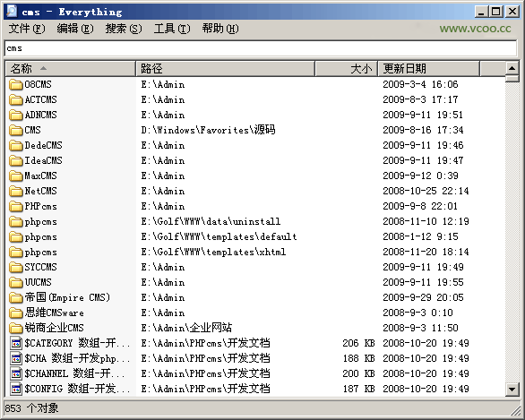Screen dimensions: 525x420
Task: Click status bar text 853 个对象
Action: (x=31, y=408)
